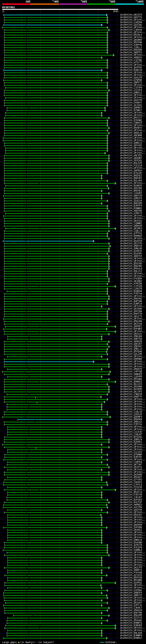Open hit UniRef100_Q4S7T1
The width and height of the screenshot is (146, 644).
click(131, 17)
